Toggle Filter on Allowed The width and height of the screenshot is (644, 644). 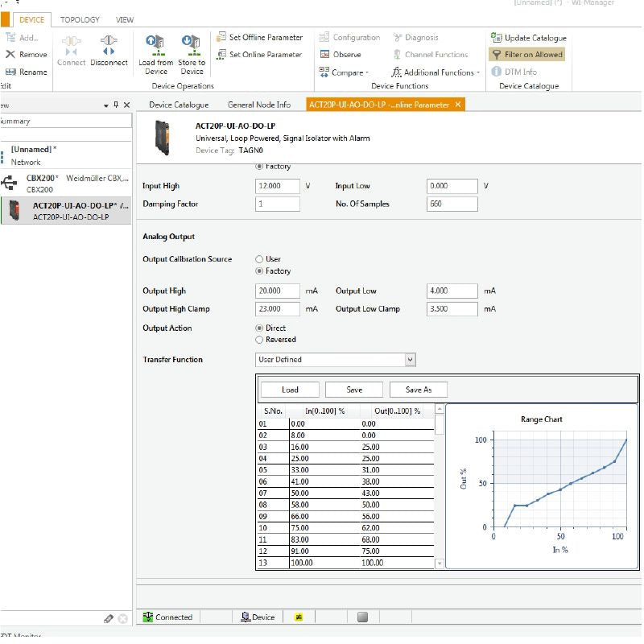coord(527,55)
